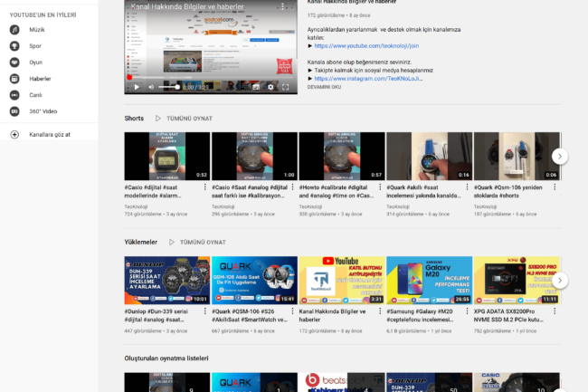Open options menu for #Howto #calibrate short
Viewport: 588px width, 392px height.
click(380, 187)
